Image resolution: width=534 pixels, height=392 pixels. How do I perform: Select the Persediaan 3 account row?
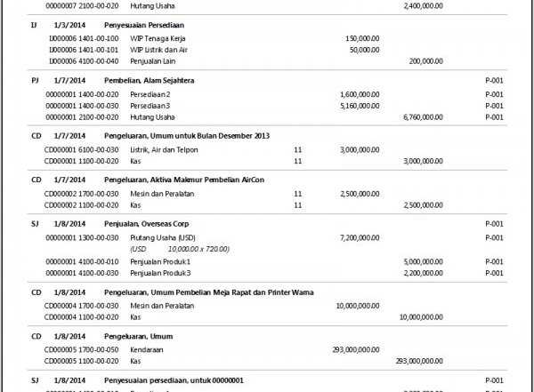150,105
